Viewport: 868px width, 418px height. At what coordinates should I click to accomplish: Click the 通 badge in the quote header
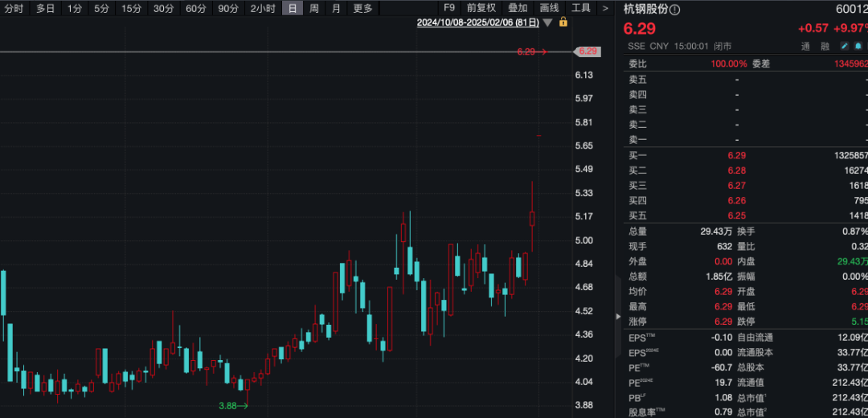click(805, 47)
